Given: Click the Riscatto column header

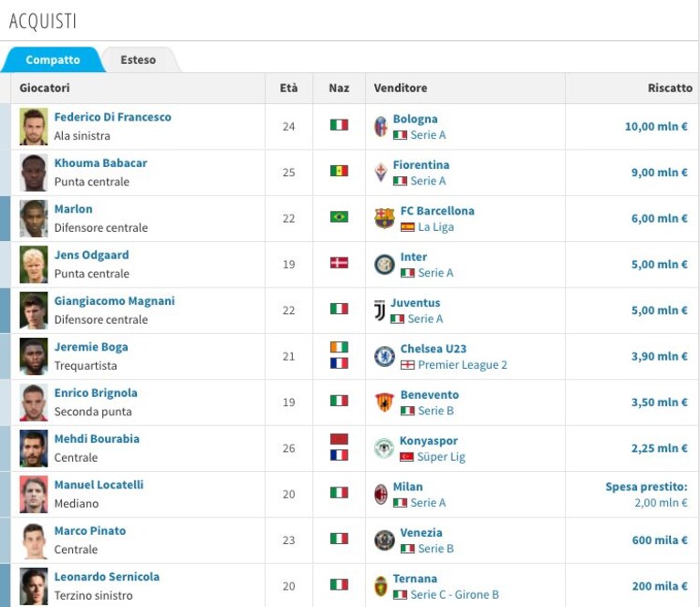Looking at the screenshot, I should pyautogui.click(x=670, y=88).
